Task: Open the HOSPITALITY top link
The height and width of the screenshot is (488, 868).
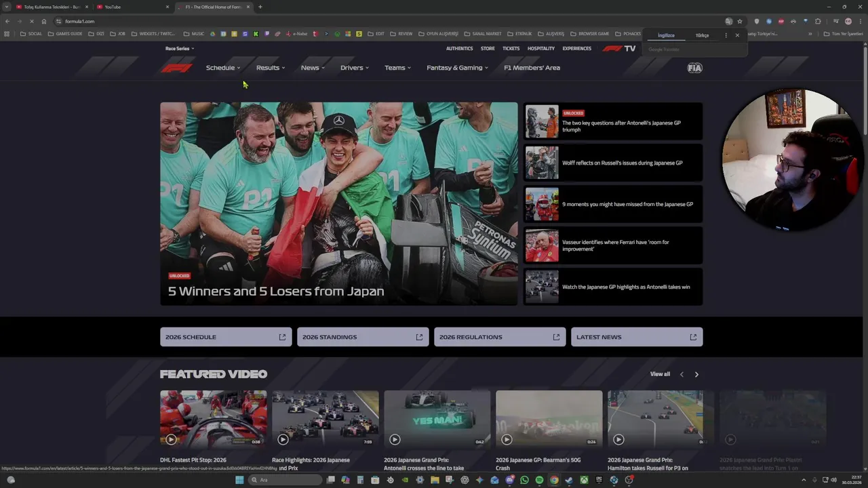Action: [x=541, y=49]
